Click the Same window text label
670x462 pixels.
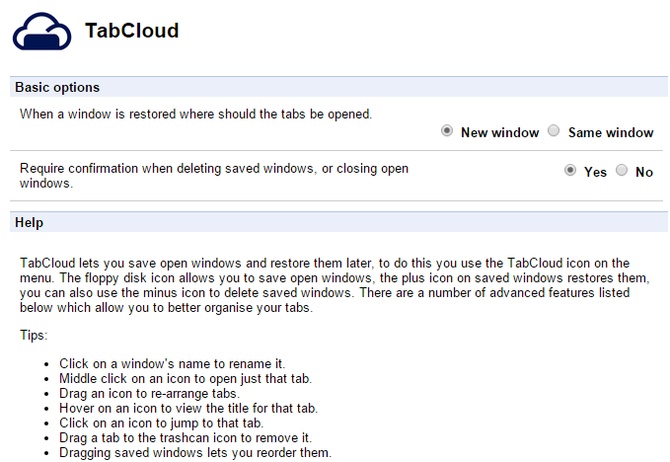click(x=611, y=132)
